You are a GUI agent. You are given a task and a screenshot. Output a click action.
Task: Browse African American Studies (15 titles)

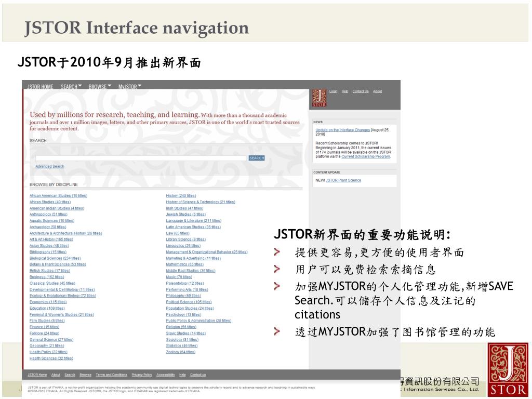(x=58, y=196)
